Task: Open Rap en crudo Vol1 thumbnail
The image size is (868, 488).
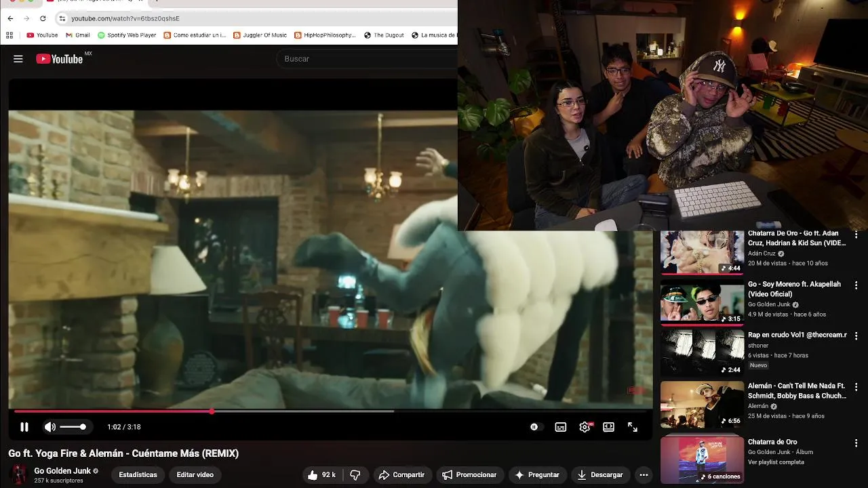Action: (x=702, y=352)
